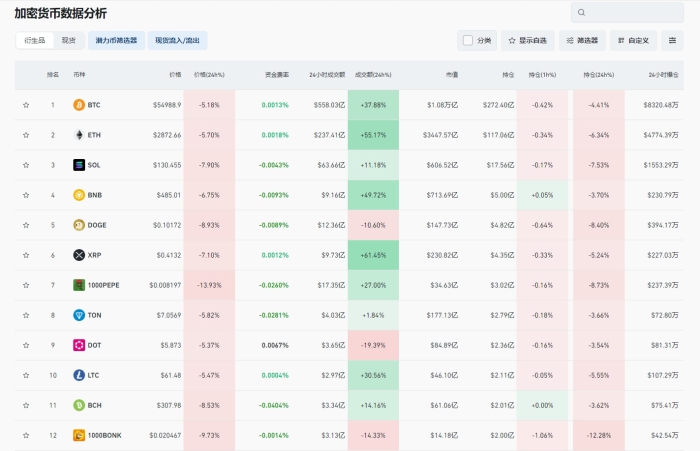700x451 pixels.
Task: Click the 现货流入/流出 button
Action: click(177, 41)
